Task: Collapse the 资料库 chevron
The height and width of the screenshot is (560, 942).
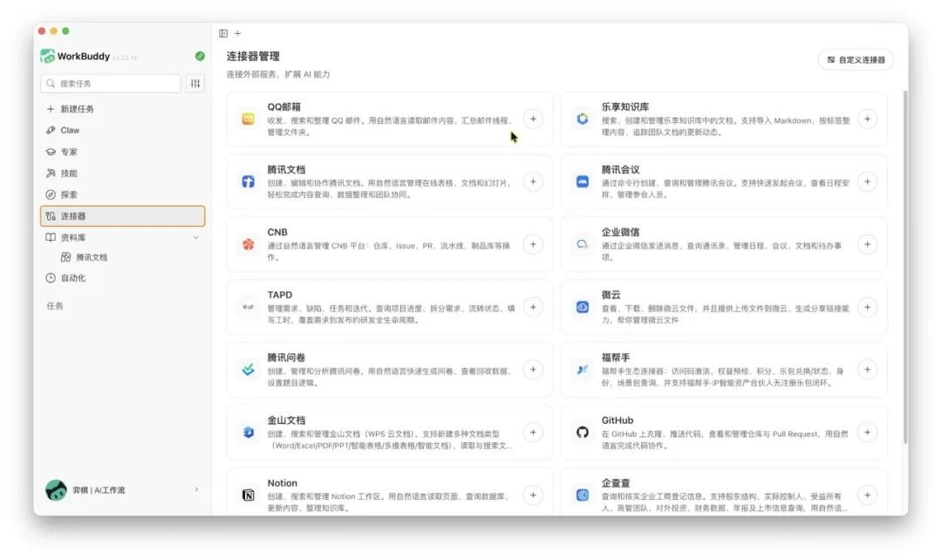Action: coord(196,237)
